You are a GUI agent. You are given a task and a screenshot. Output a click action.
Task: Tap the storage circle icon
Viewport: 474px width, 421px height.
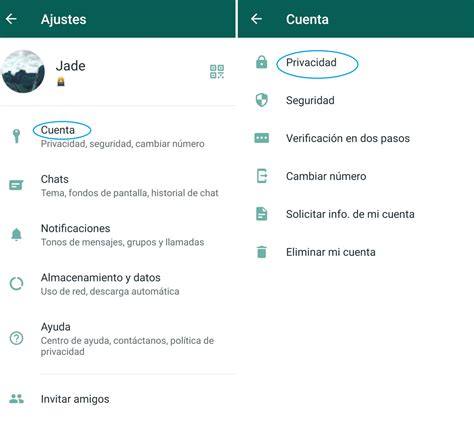click(16, 284)
